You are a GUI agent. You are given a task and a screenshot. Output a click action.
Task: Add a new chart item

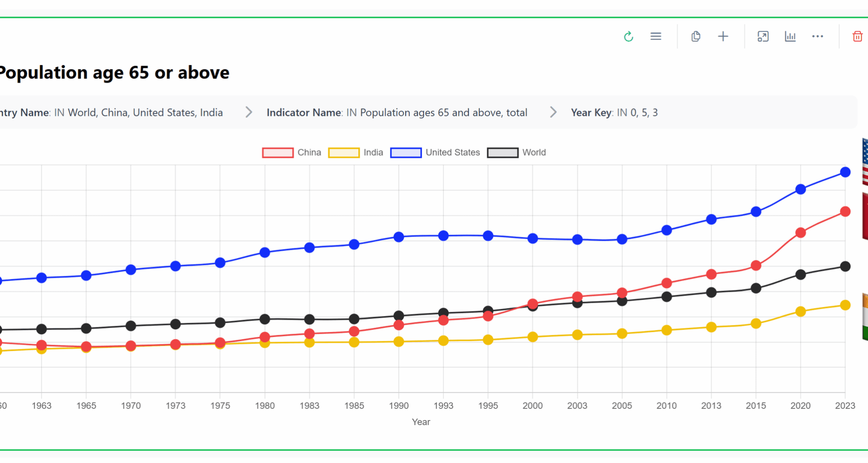723,36
